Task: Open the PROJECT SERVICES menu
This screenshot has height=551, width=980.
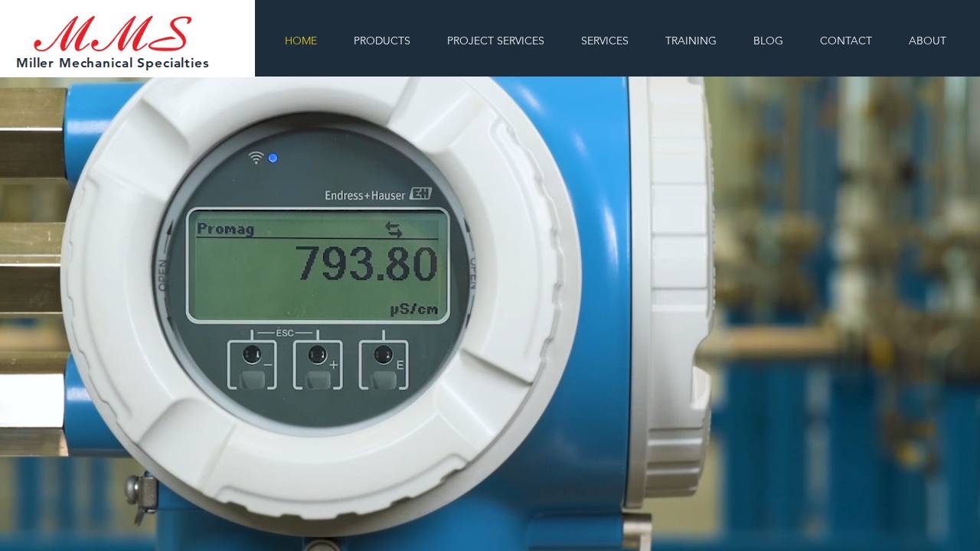Action: click(x=495, y=41)
